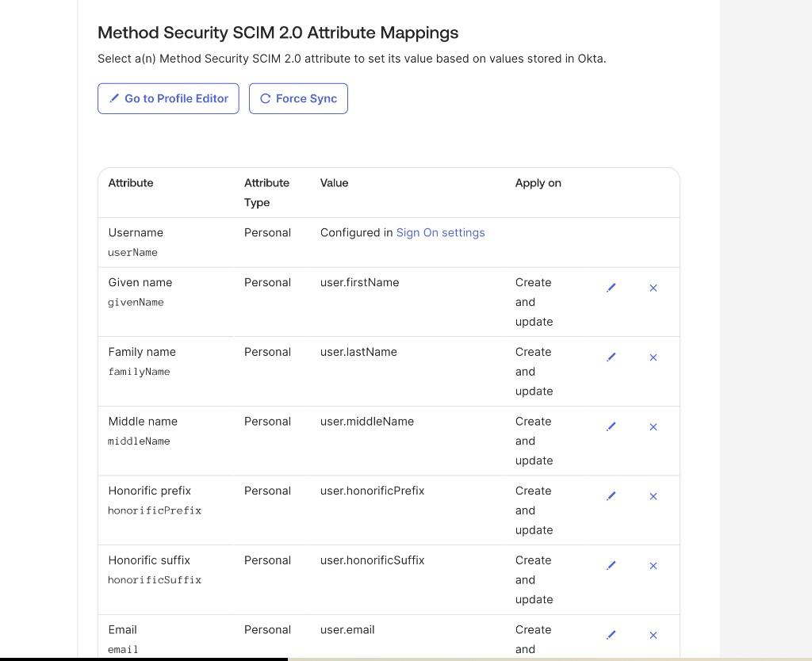Select the user.middleName value
The width and height of the screenshot is (812, 661).
click(x=366, y=421)
